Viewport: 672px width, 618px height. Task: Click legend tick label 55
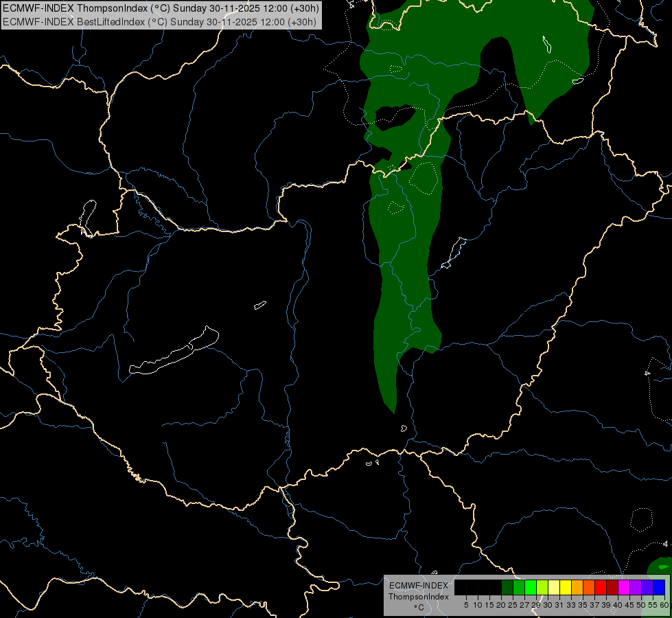653,605
